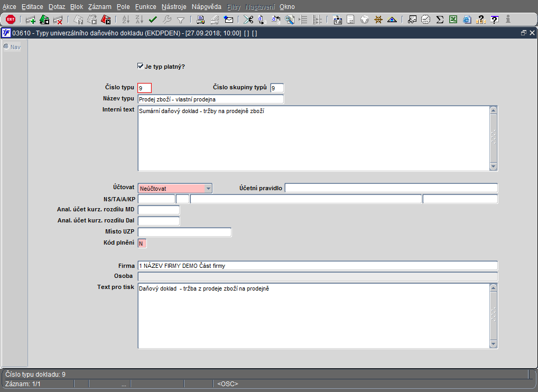The image size is (538, 392).
Task: Click the Číslo typu input field
Action: point(144,88)
